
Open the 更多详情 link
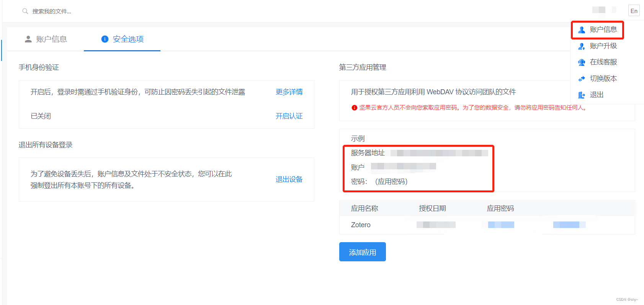289,92
